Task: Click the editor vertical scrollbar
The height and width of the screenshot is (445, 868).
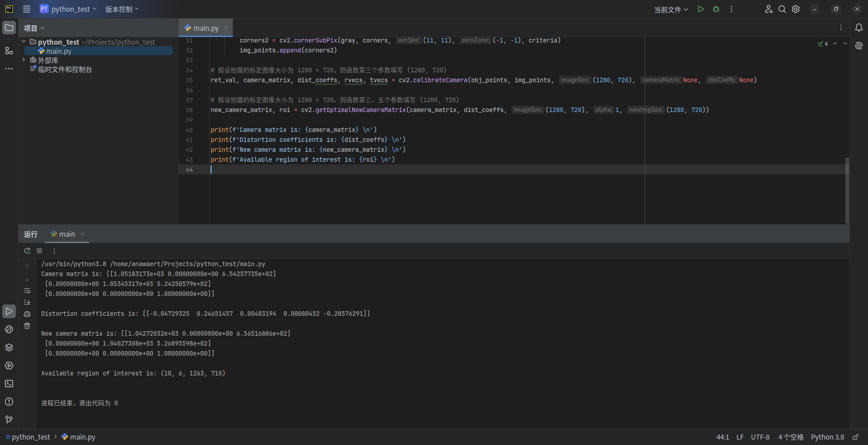Action: click(847, 190)
